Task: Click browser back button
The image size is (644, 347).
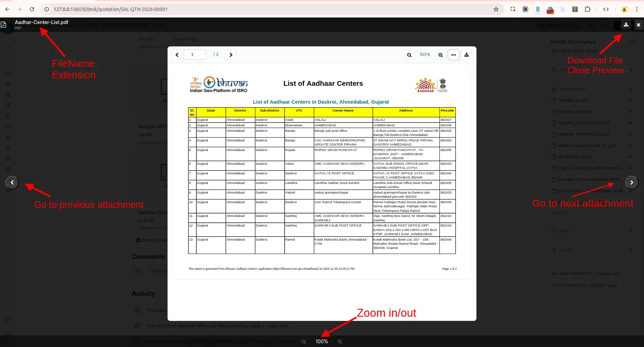Action: (7, 9)
